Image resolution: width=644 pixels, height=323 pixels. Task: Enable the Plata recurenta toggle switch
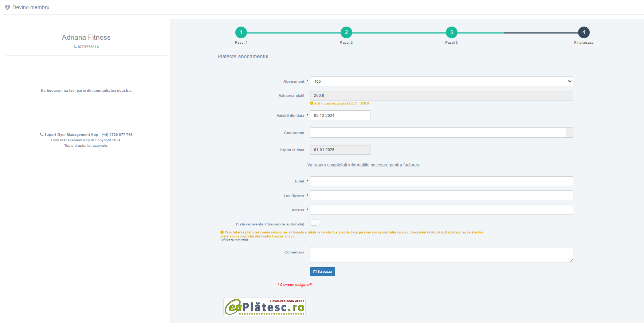coord(315,222)
